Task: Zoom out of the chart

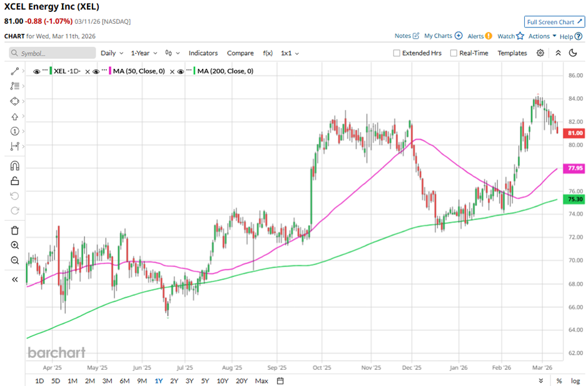Action: tap(15, 260)
